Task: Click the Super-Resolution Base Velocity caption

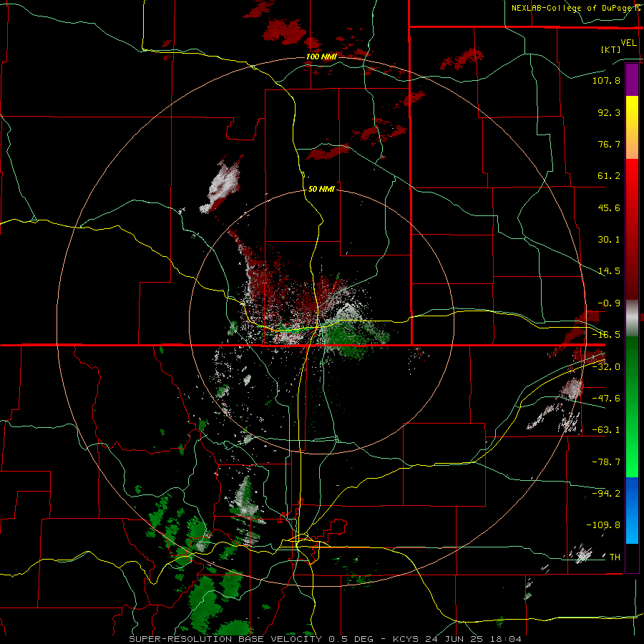Action: 326,639
